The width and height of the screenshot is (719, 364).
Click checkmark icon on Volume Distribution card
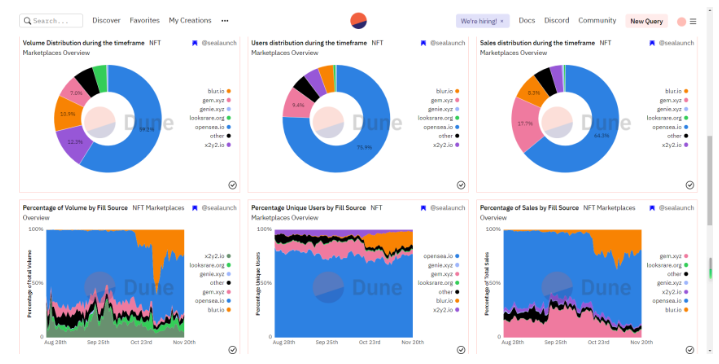click(232, 185)
